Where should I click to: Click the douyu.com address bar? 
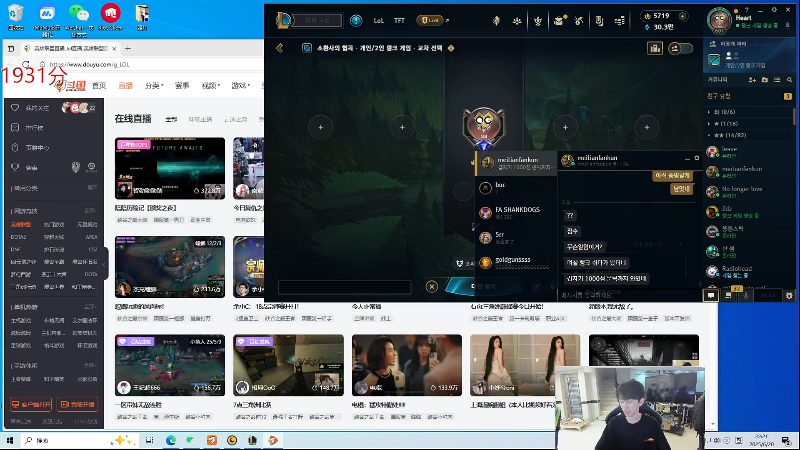coord(153,64)
